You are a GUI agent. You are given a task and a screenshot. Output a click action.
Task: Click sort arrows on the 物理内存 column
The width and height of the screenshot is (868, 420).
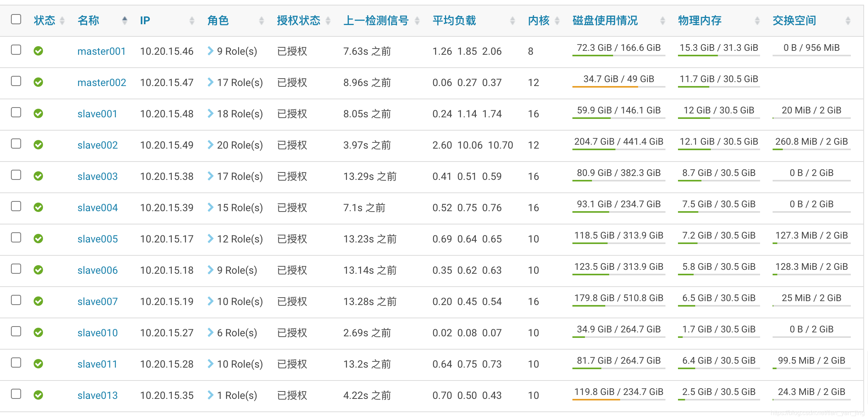pyautogui.click(x=757, y=21)
